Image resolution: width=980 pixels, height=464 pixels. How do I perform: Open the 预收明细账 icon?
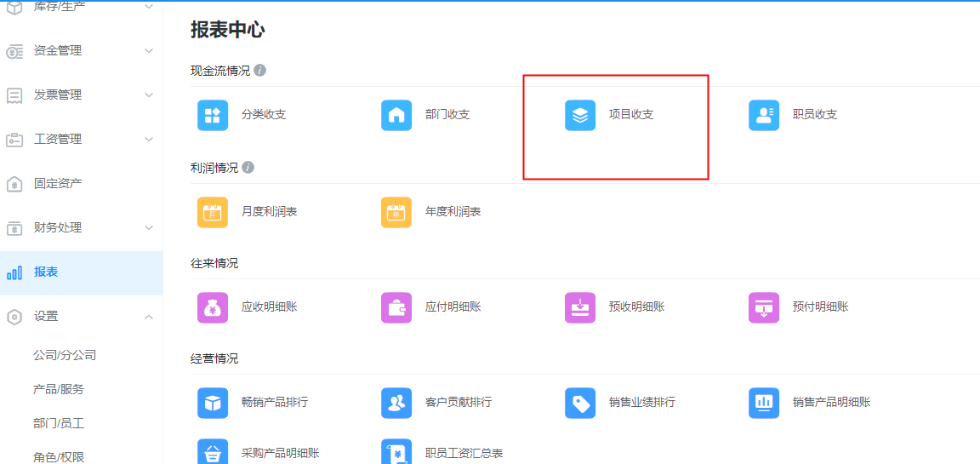point(580,307)
